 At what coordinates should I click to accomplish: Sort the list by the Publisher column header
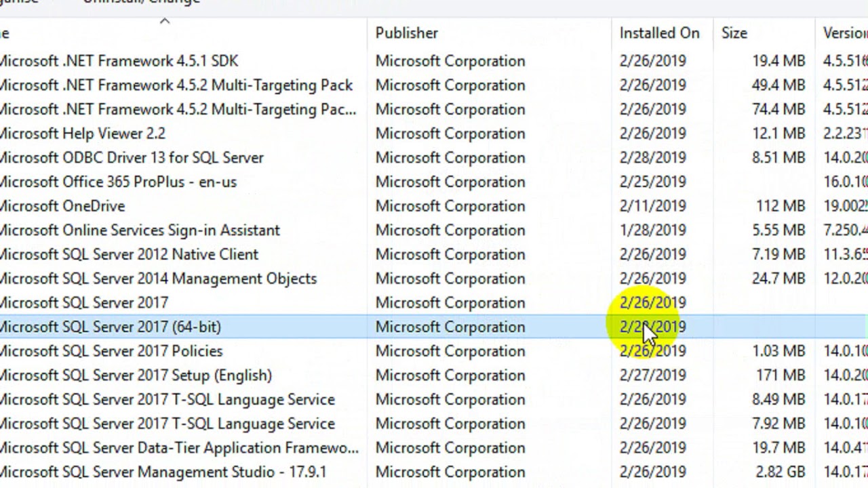[x=407, y=33]
